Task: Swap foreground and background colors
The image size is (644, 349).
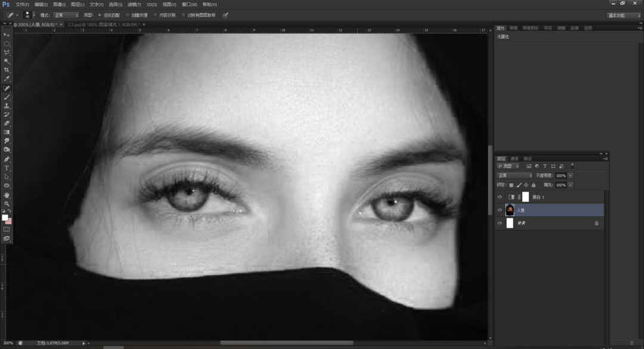Action: (10, 211)
